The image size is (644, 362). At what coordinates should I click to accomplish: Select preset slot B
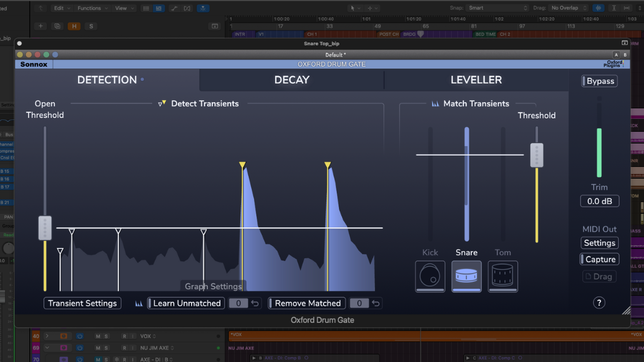pos(625,54)
